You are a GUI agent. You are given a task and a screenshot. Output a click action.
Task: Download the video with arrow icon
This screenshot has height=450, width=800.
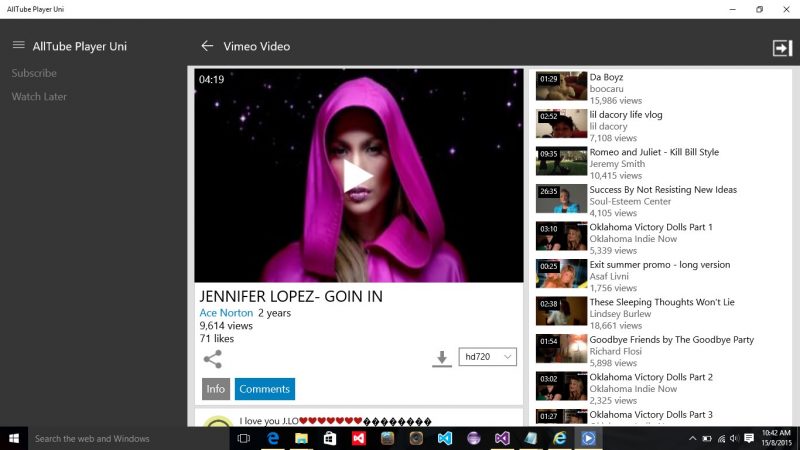click(442, 358)
